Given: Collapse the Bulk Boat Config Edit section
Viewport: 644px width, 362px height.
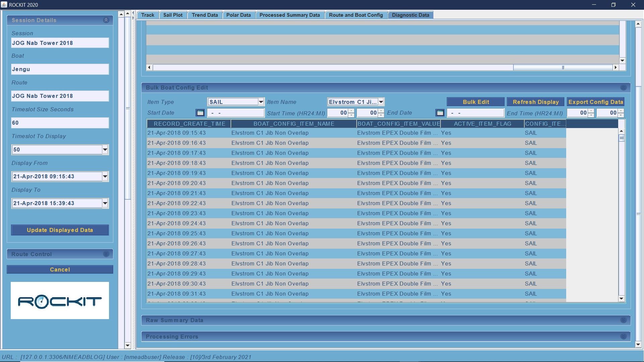Looking at the screenshot, I should click(x=623, y=88).
